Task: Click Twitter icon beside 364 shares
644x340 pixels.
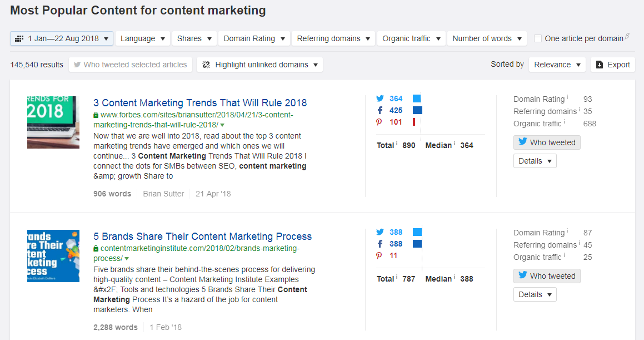Action: tap(380, 98)
